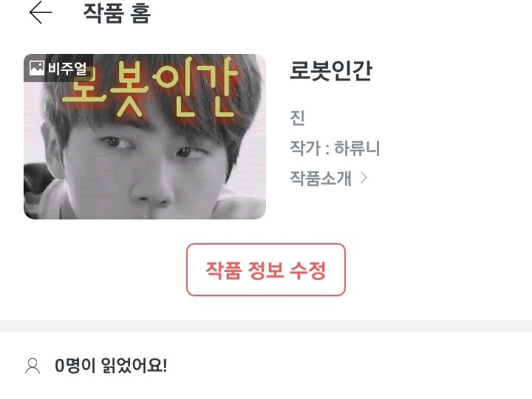532x399 pixels.
Task: Tap the chevron arrow next to 작품소개
Action: coord(364,177)
